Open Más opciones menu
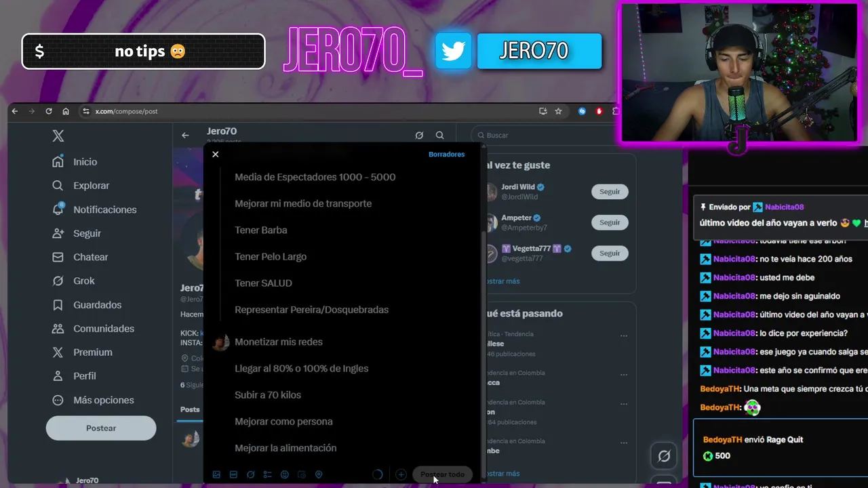 tap(94, 400)
